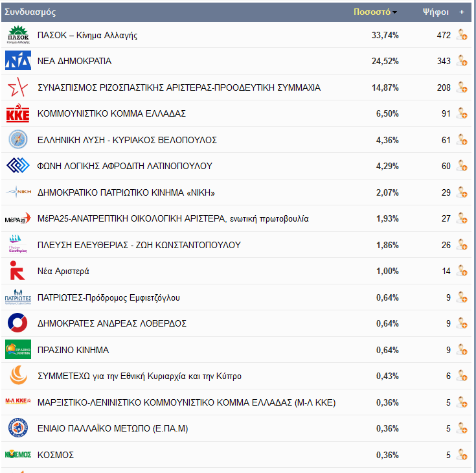Open candidates icon for ΠΑΣΟΚ – Κίνημα Αλλαγής

(x=462, y=35)
